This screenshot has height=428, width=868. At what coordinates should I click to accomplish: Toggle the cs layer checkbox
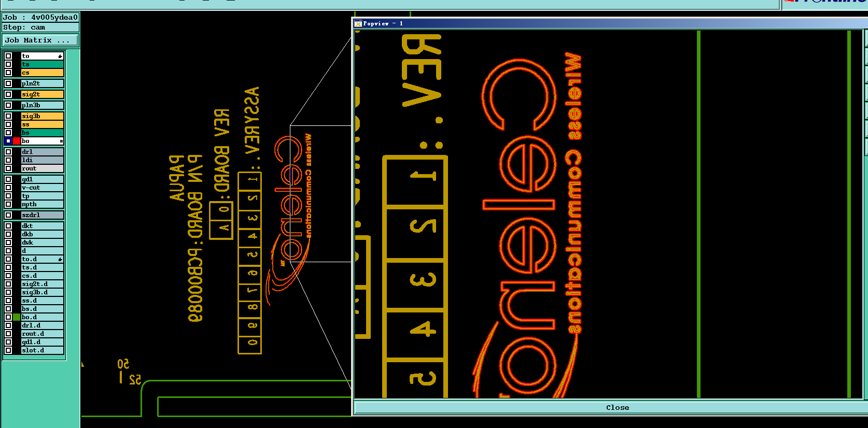click(8, 73)
